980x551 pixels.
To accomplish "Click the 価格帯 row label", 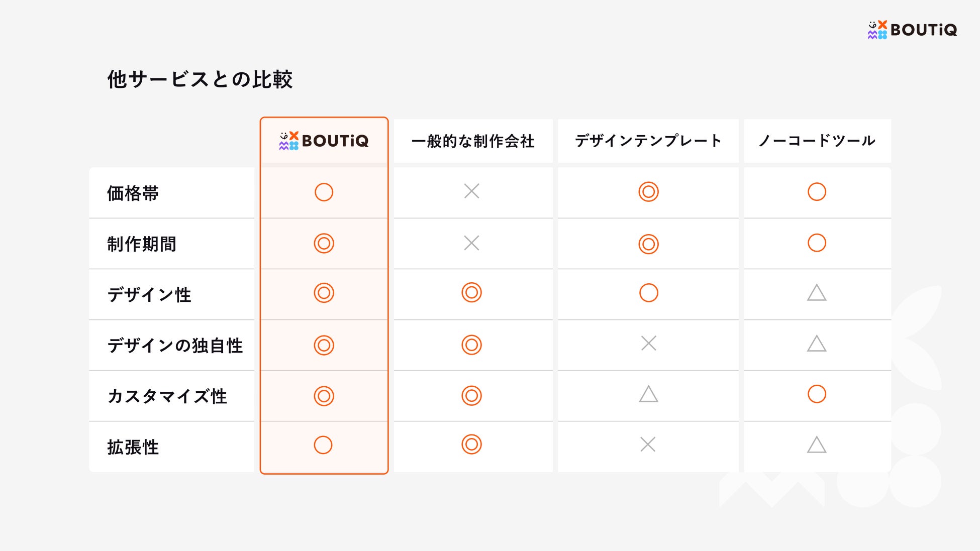I will [133, 193].
